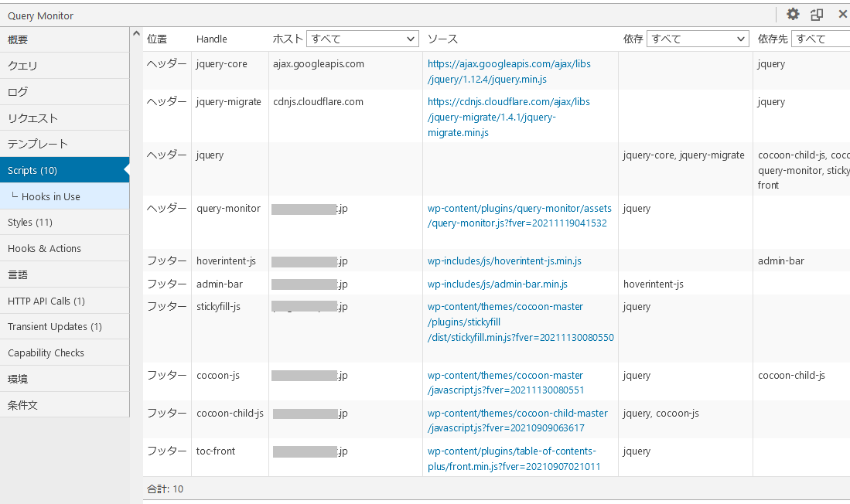Open Query Monitor settings gear icon
The image size is (850, 504).
point(792,14)
